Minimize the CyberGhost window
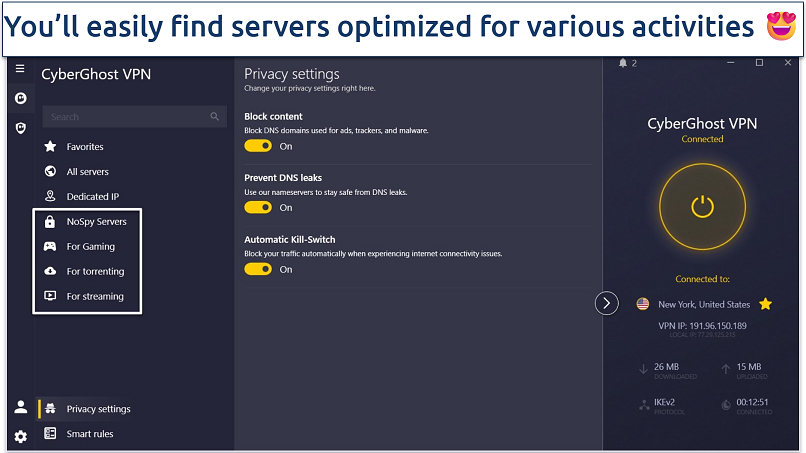 click(x=730, y=63)
